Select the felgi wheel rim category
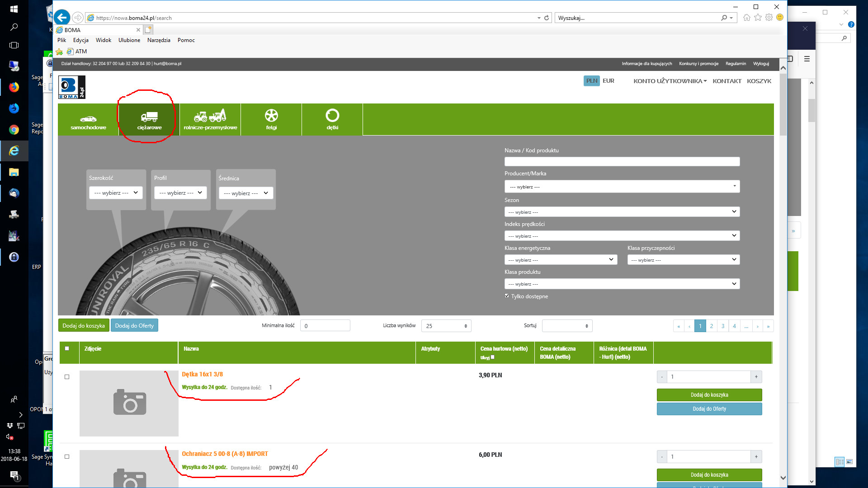This screenshot has width=868, height=488. pyautogui.click(x=271, y=120)
